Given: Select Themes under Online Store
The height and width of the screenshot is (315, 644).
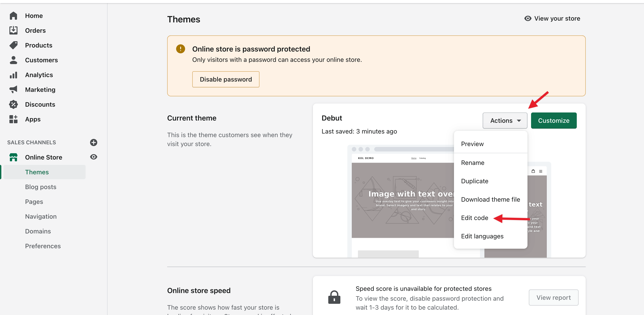Looking at the screenshot, I should (x=45, y=172).
